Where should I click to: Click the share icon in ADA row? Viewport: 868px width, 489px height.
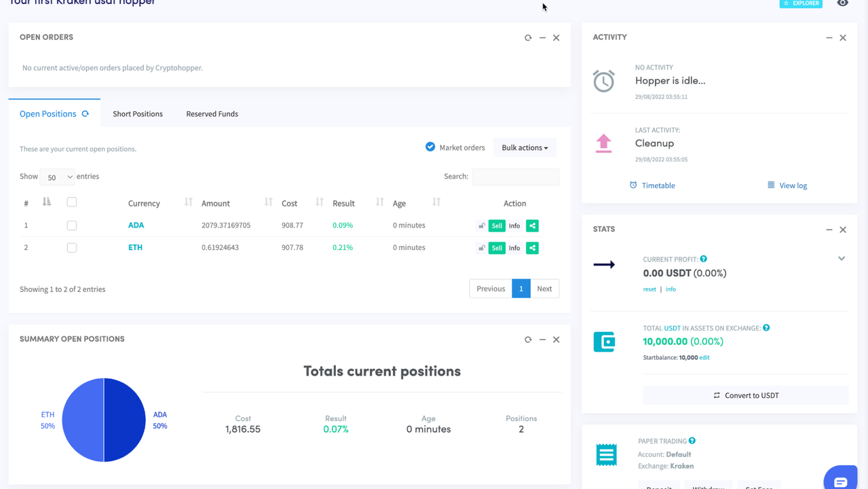pyautogui.click(x=532, y=225)
